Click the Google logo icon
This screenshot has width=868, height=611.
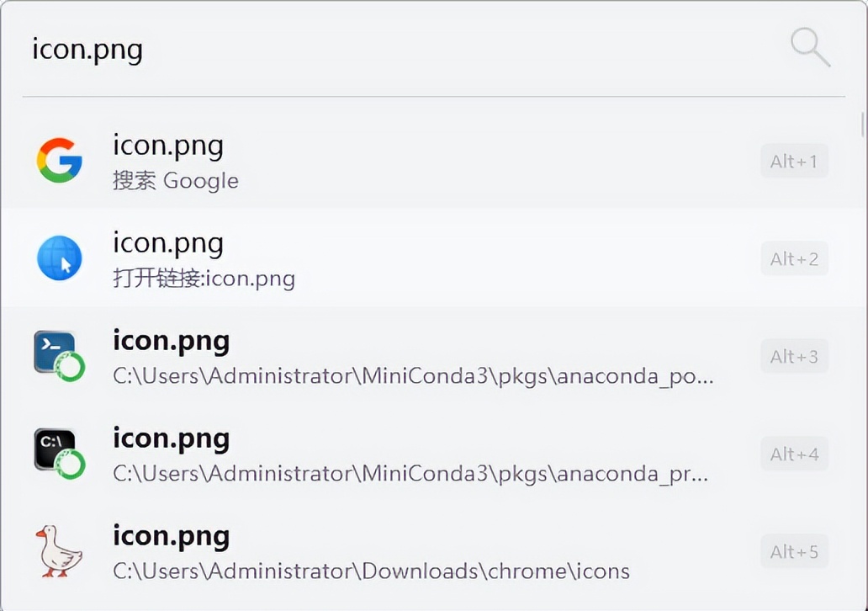click(x=59, y=160)
